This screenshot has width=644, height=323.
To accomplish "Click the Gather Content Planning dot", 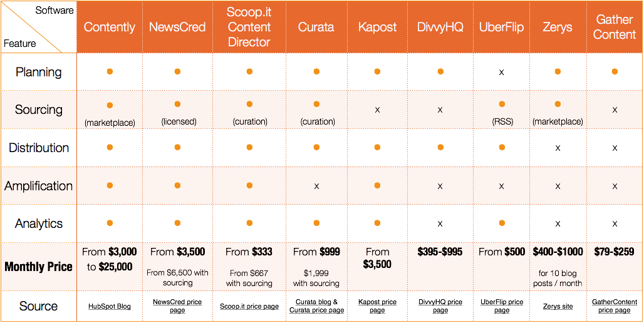I will [x=615, y=71].
